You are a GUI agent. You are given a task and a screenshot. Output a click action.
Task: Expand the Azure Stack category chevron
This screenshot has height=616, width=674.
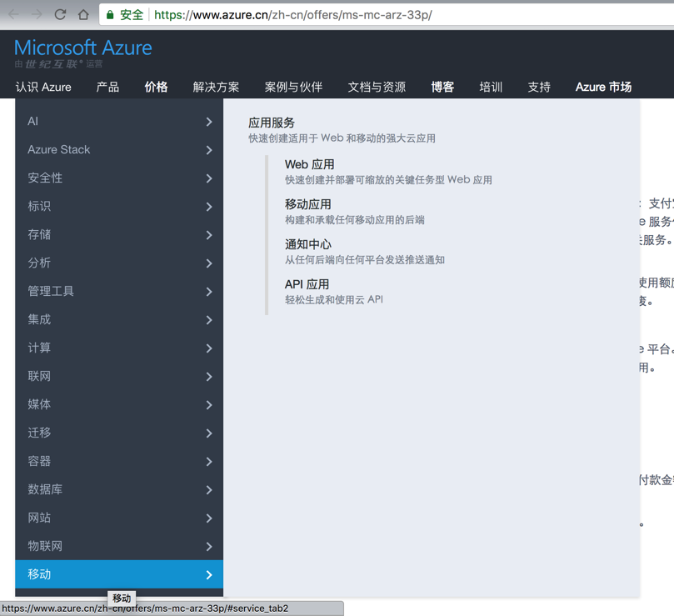click(x=209, y=150)
